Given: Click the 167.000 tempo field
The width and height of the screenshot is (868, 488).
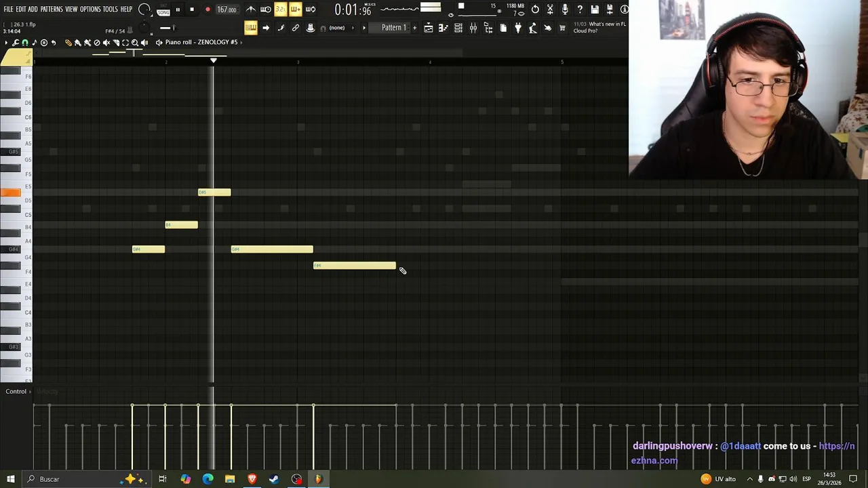Looking at the screenshot, I should coord(226,9).
